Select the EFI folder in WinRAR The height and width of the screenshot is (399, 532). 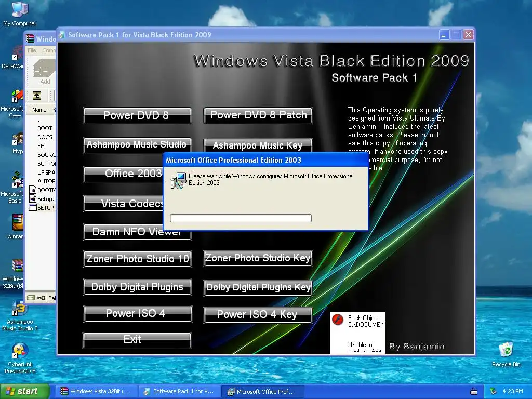tap(42, 146)
